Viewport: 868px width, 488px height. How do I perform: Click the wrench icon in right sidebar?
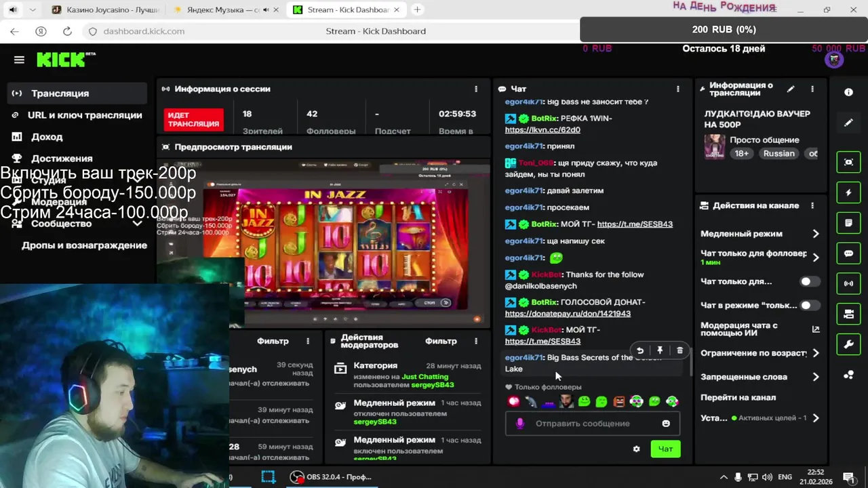(x=848, y=344)
